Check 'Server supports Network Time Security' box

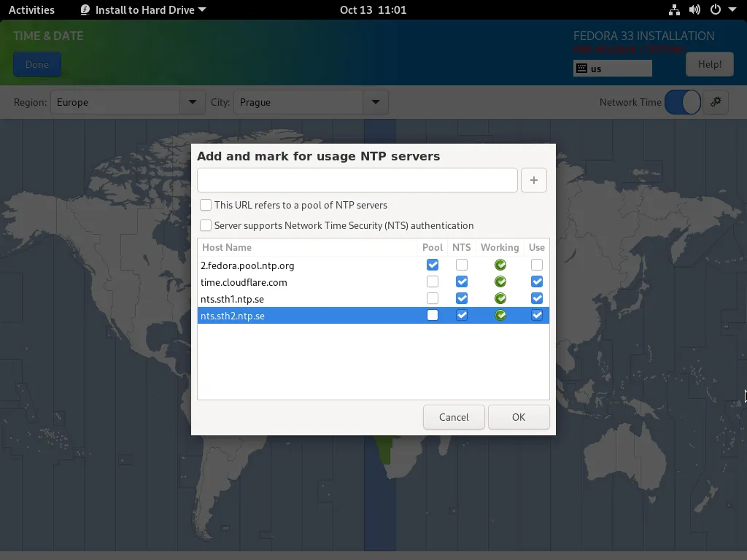206,226
